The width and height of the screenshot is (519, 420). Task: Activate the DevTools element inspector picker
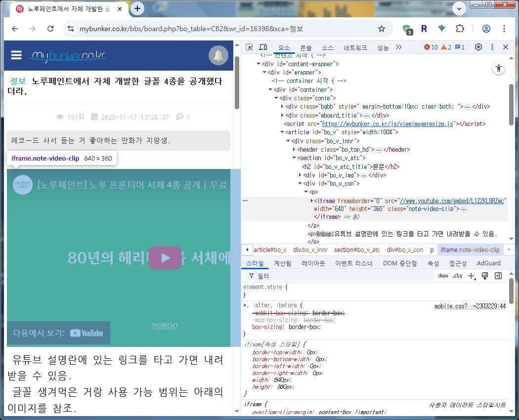[250, 47]
